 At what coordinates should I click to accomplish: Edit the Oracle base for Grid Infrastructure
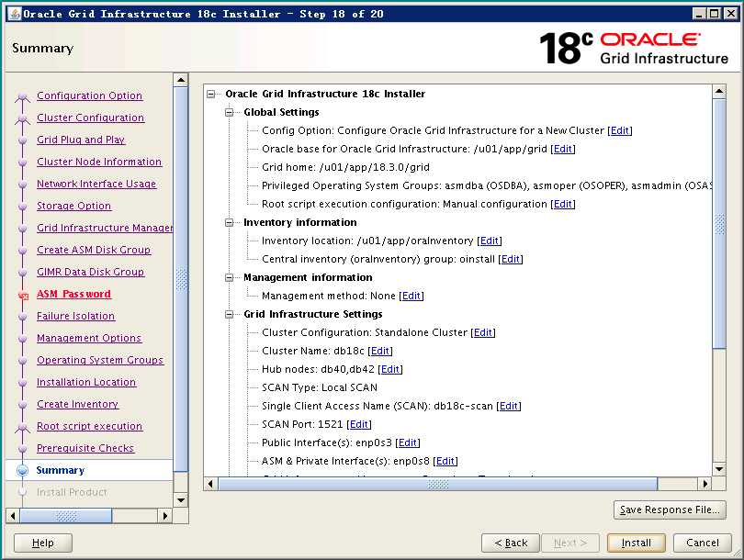[563, 149]
